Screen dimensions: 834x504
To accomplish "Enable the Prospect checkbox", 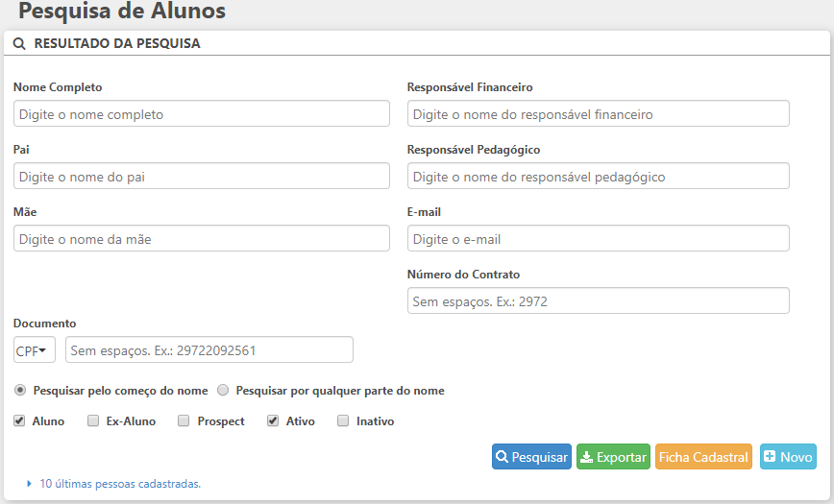I will tap(184, 421).
